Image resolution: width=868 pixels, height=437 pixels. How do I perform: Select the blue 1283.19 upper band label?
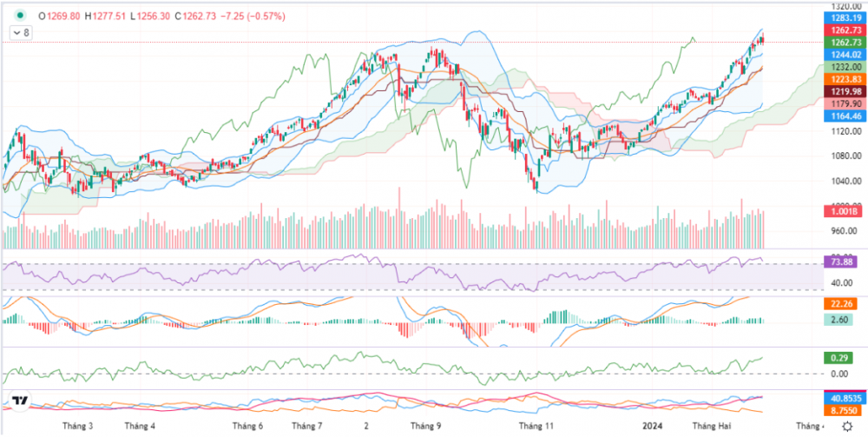pos(845,17)
